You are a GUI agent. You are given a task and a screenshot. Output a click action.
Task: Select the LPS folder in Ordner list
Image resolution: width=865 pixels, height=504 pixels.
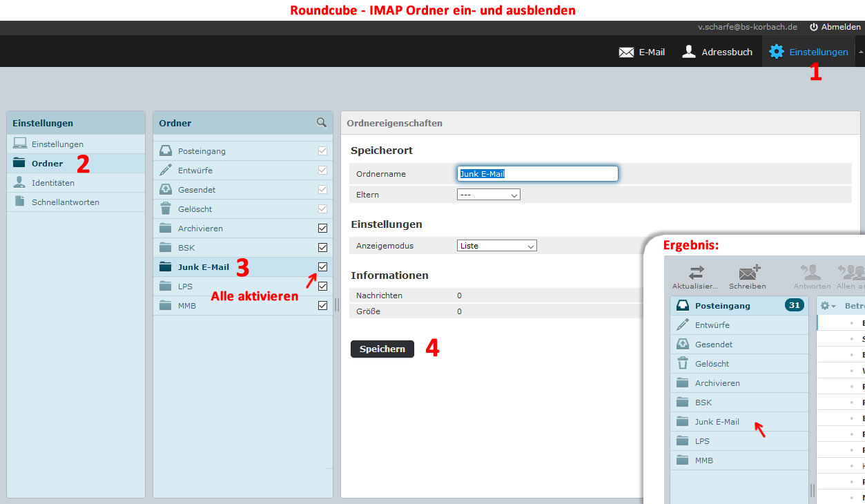click(242, 287)
